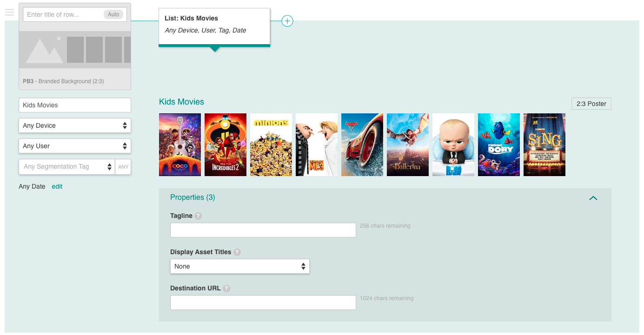
Task: Click the Destination URL text field
Action: tap(263, 302)
